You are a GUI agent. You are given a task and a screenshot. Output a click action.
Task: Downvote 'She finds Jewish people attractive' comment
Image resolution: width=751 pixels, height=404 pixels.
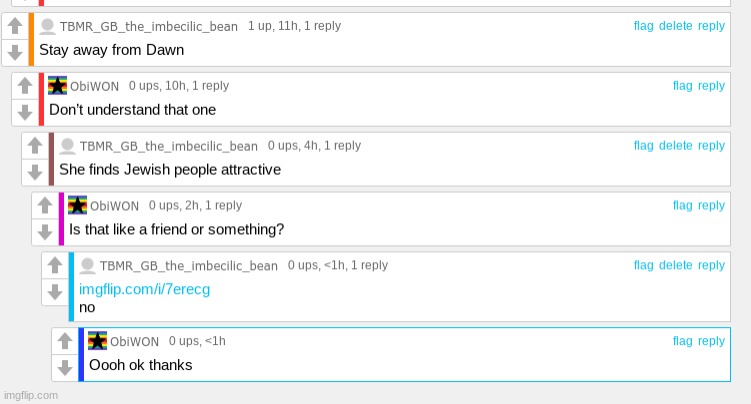[x=34, y=172]
